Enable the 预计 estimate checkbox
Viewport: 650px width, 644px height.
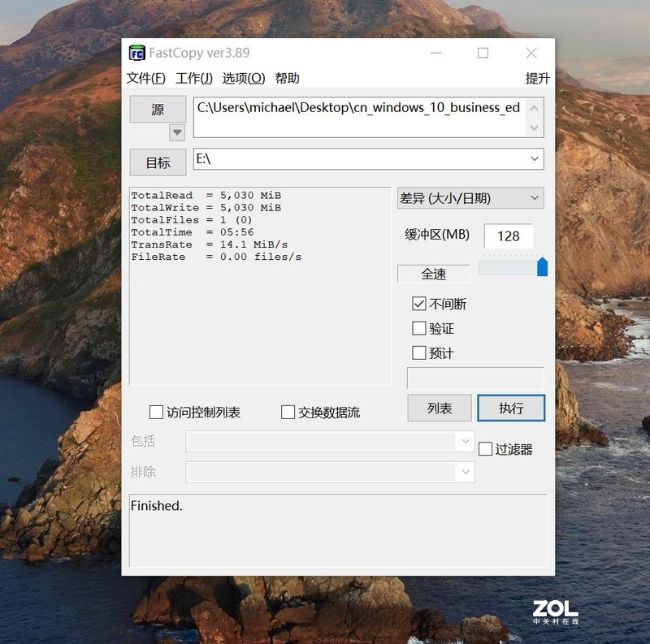tap(419, 352)
